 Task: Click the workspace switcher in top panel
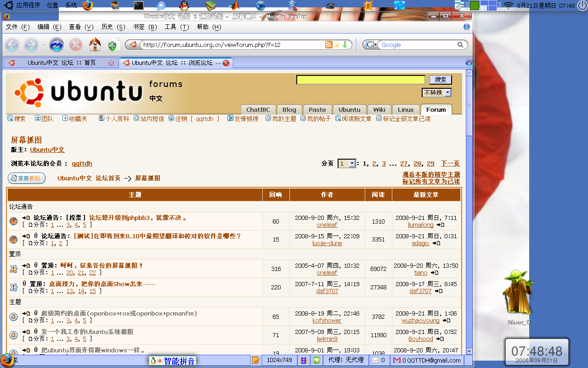[x=488, y=6]
